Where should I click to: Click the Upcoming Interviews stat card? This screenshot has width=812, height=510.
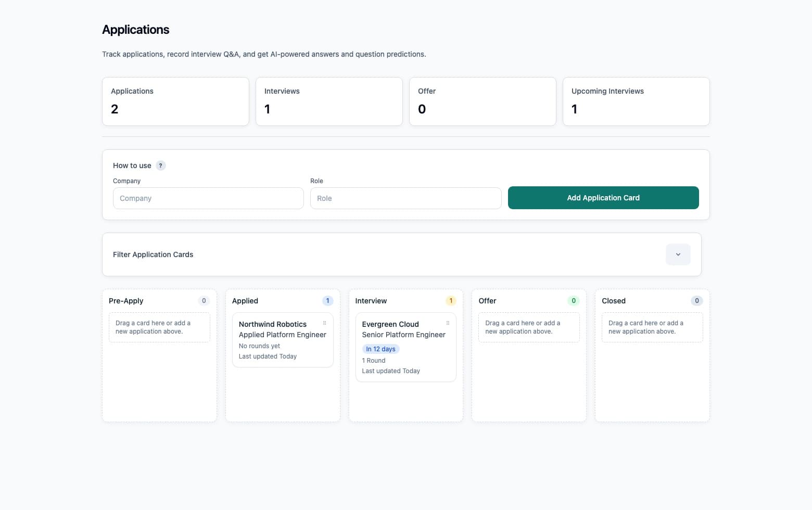click(636, 101)
